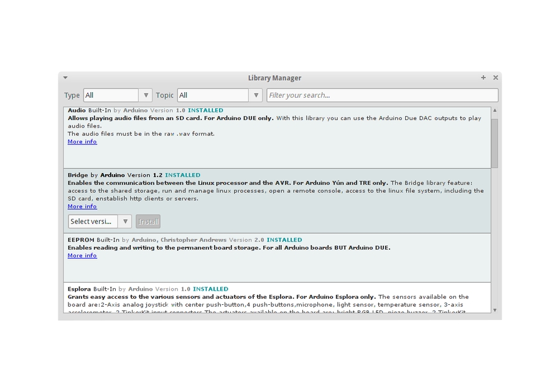Maximize the Library Manager with plus icon
This screenshot has width=560, height=392.
coord(483,78)
